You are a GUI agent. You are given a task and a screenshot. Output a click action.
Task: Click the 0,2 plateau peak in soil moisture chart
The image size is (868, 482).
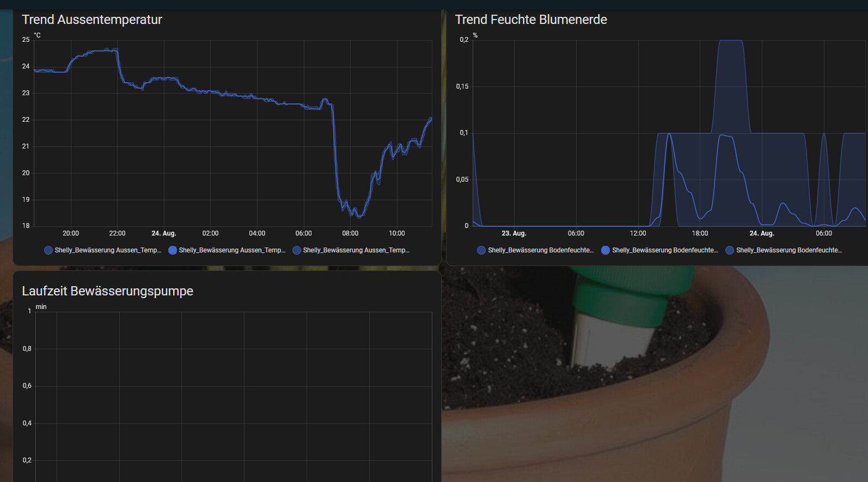coord(730,41)
